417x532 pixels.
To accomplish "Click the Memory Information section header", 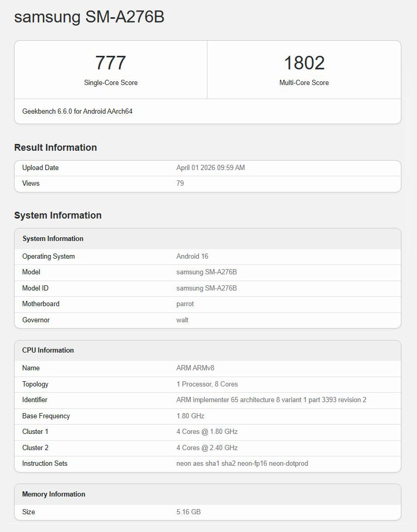I will [53, 494].
